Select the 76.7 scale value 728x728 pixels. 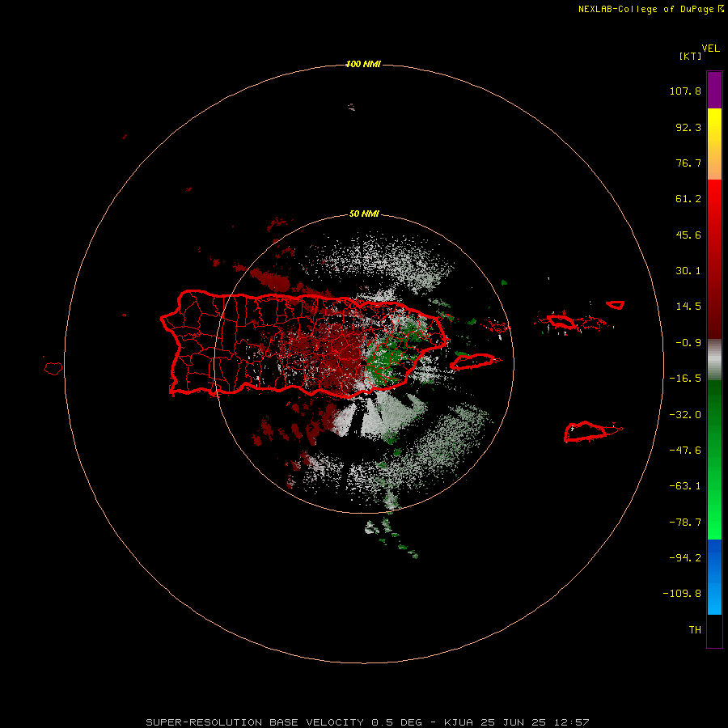[x=688, y=163]
